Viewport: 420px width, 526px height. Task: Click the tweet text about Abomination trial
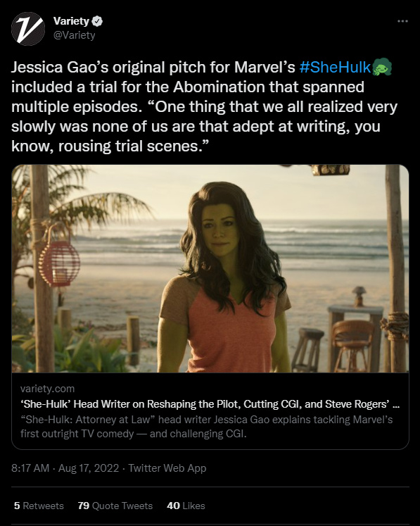205,106
